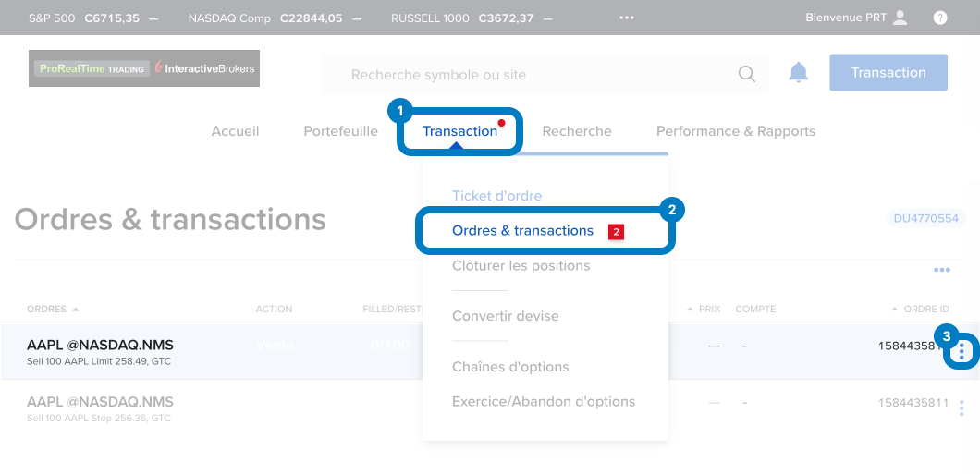Sort by the ORDRE ID column header
This screenshot has height=474, width=980.
[926, 309]
